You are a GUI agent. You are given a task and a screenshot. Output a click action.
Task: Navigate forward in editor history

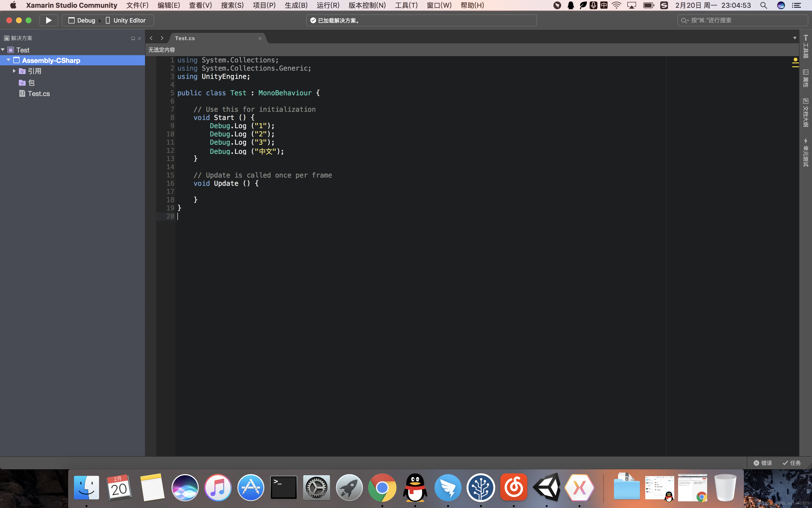pos(162,38)
